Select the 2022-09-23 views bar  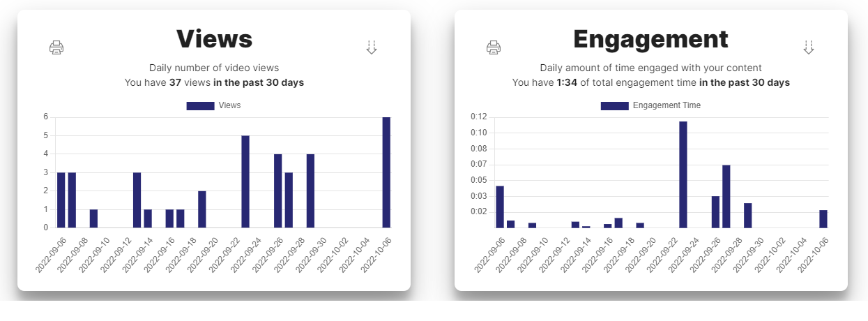[245, 181]
